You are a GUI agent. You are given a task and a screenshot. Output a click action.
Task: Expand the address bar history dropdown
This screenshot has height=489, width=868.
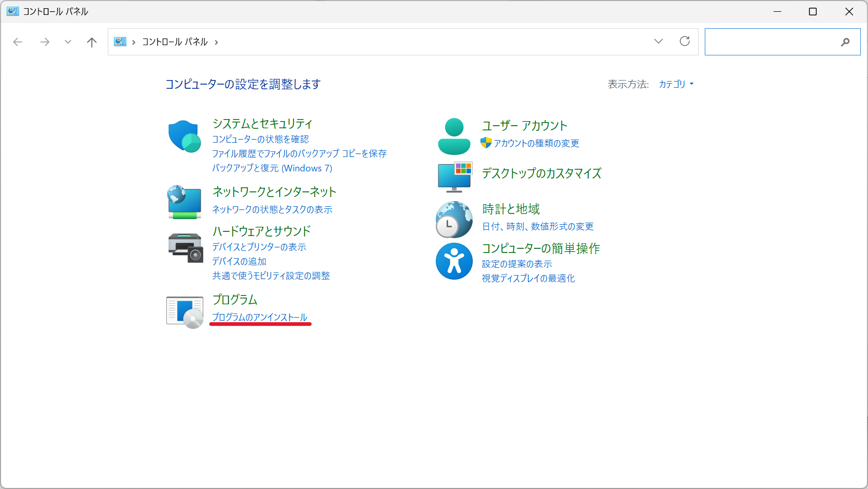click(x=659, y=42)
